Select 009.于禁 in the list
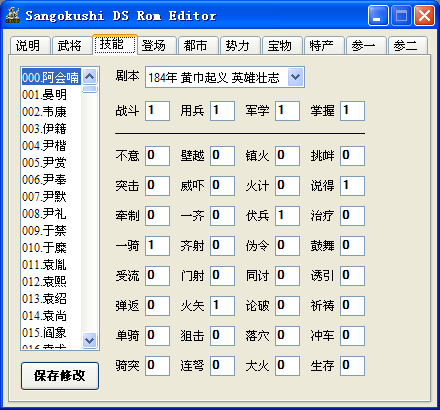 tap(51, 230)
